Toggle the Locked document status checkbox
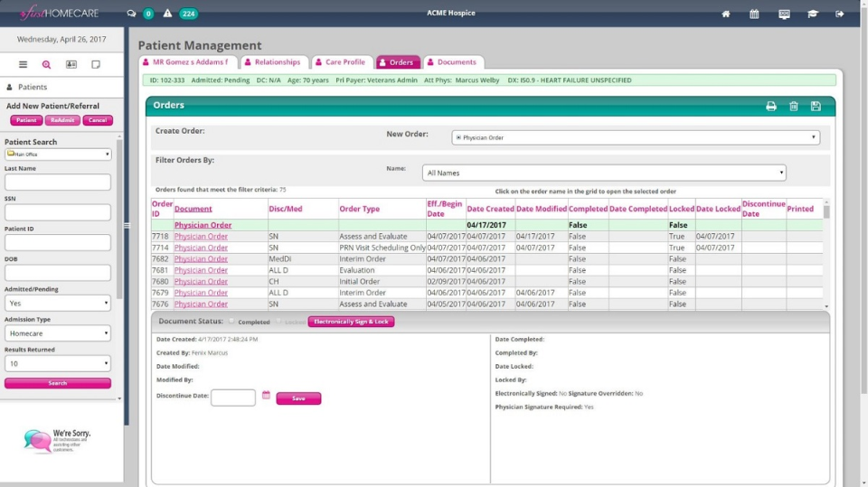868x487 pixels. point(278,322)
